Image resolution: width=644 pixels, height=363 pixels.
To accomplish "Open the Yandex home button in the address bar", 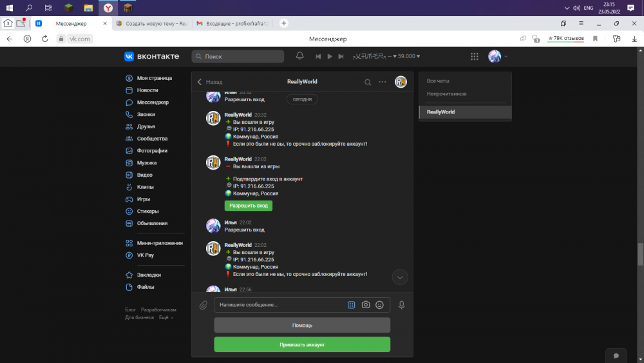I will pos(27,39).
